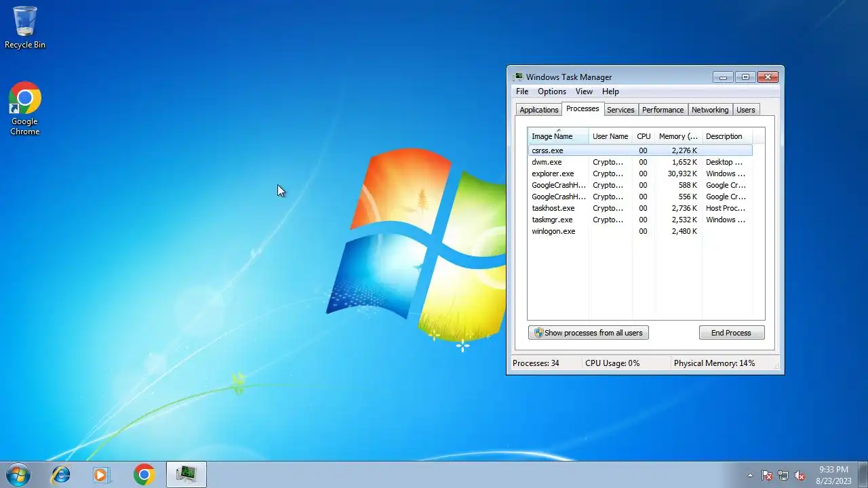Open the Options menu
The height and width of the screenshot is (488, 868).
(552, 91)
